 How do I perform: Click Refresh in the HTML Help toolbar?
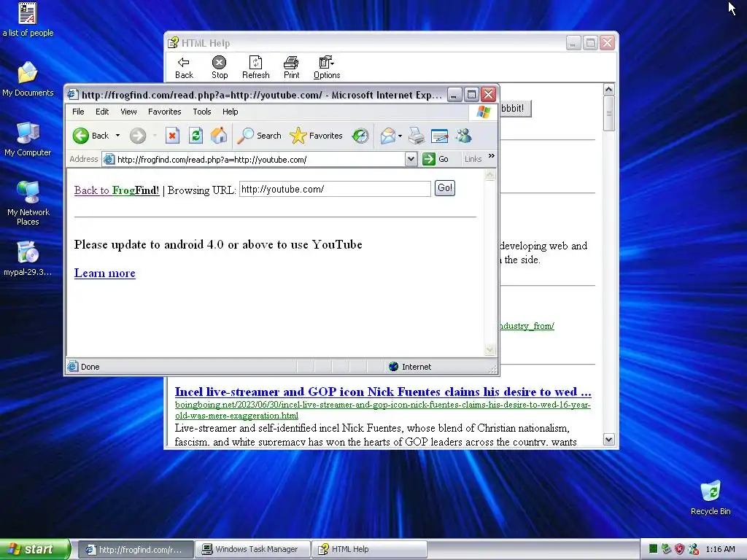tap(256, 68)
